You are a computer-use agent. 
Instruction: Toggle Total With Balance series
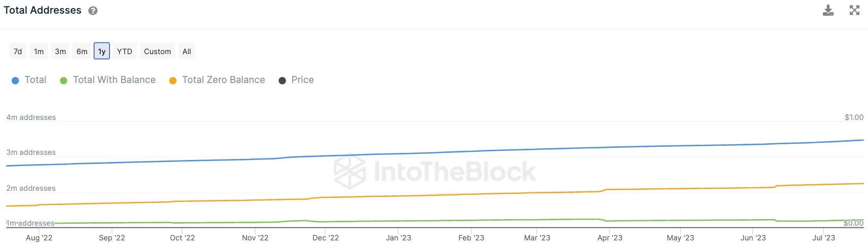108,80
